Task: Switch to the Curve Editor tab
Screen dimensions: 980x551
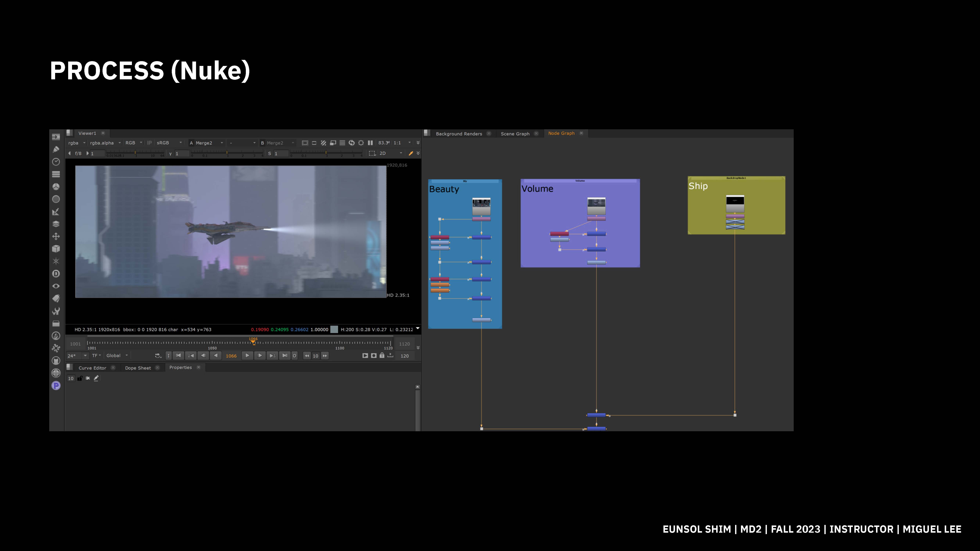Action: coord(92,368)
